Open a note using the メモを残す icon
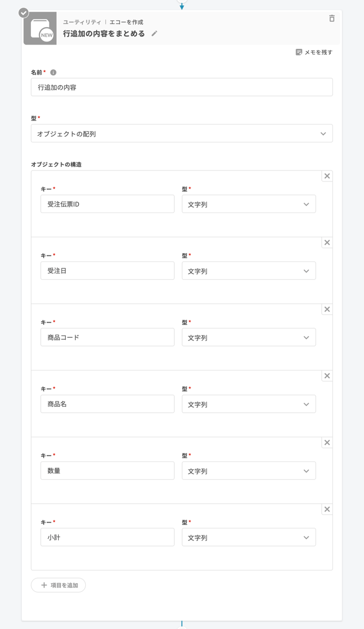This screenshot has height=629, width=364. pos(298,51)
